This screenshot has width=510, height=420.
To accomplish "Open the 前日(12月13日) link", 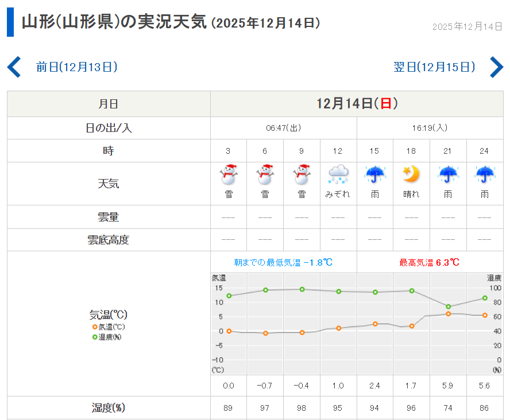I will coord(76,67).
